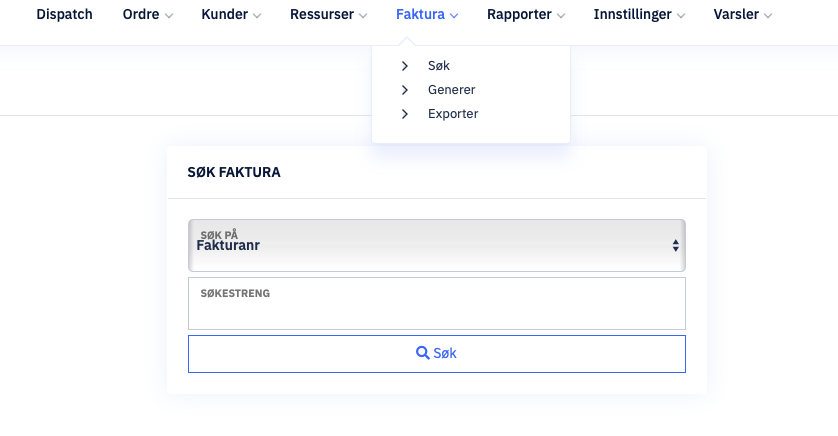The height and width of the screenshot is (436, 838).
Task: Click the Søk button with magnifier icon
Action: [437, 354]
